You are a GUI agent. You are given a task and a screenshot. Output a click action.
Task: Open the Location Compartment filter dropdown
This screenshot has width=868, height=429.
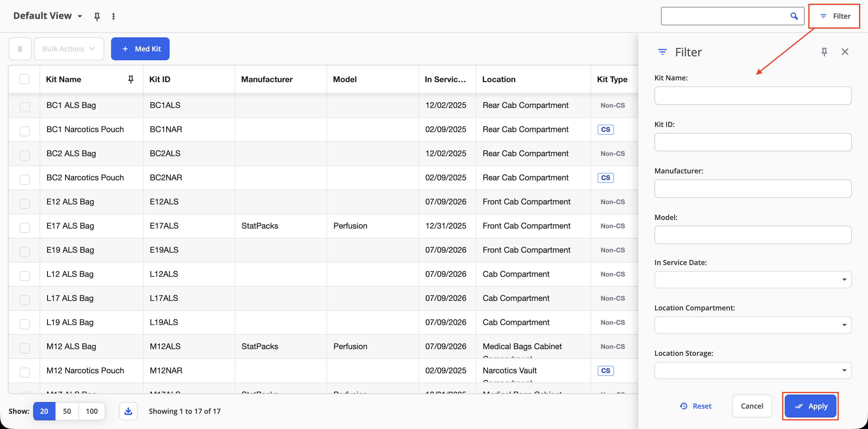(753, 325)
